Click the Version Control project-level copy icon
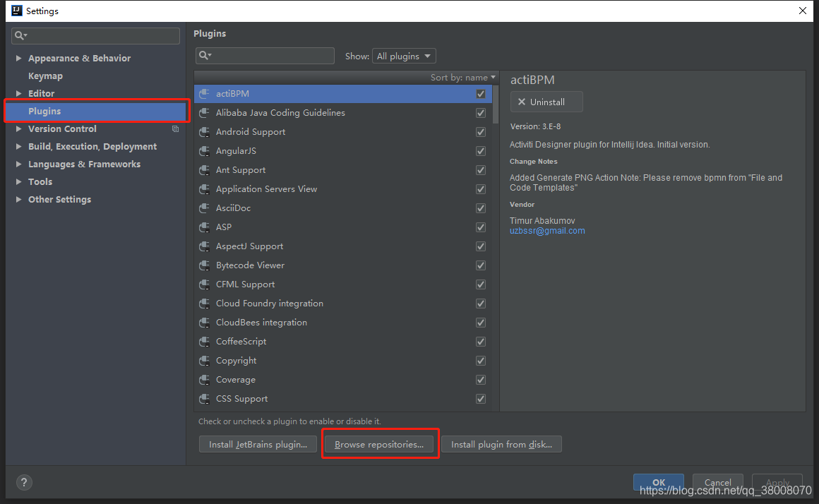The height and width of the screenshot is (504, 819). [176, 129]
